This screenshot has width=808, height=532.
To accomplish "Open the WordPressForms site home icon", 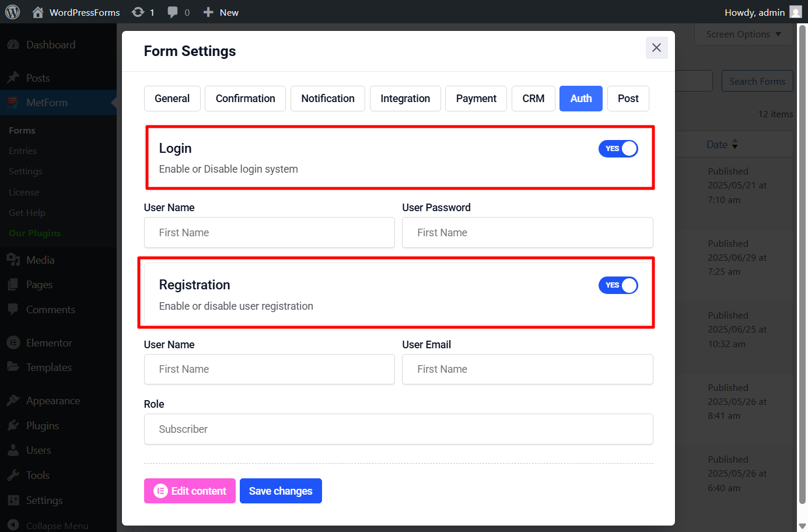I will tap(38, 12).
